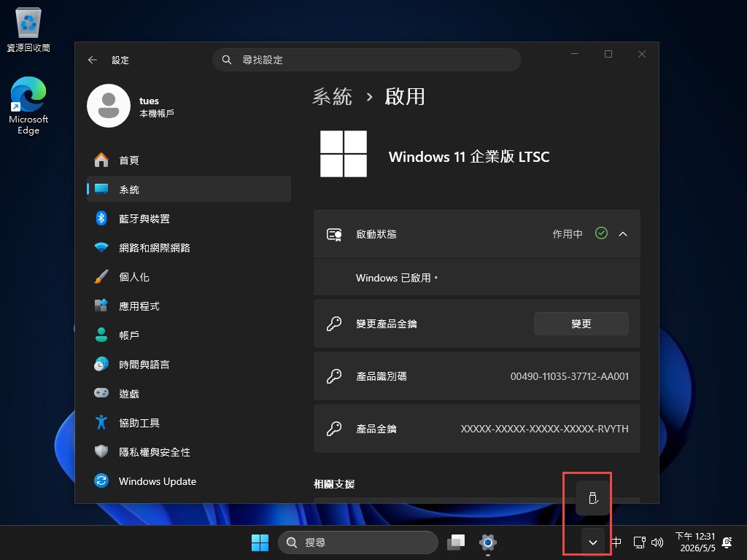This screenshot has height=560, width=747.
Task: Click the volume speaker tray icon
Action: [657, 542]
